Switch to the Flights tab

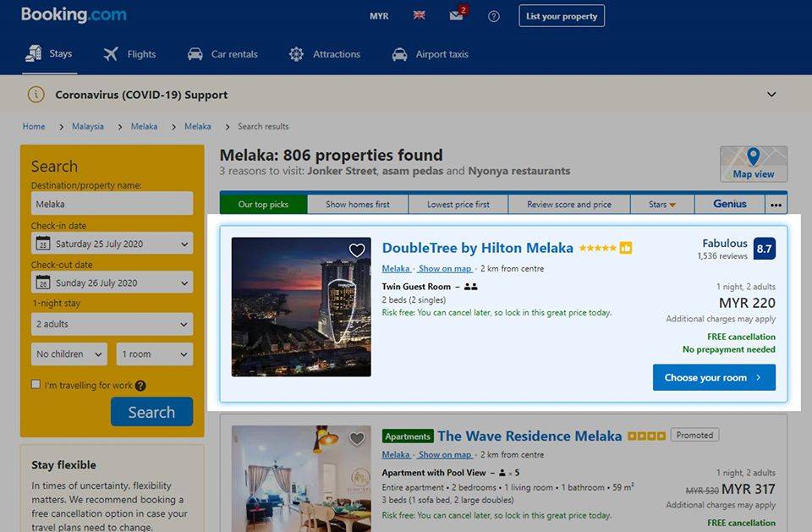130,54
